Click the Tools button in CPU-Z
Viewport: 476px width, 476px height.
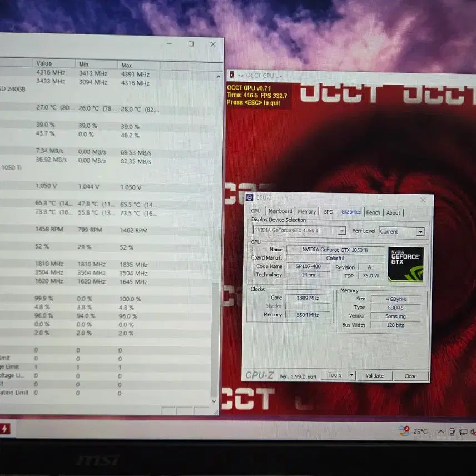point(335,375)
